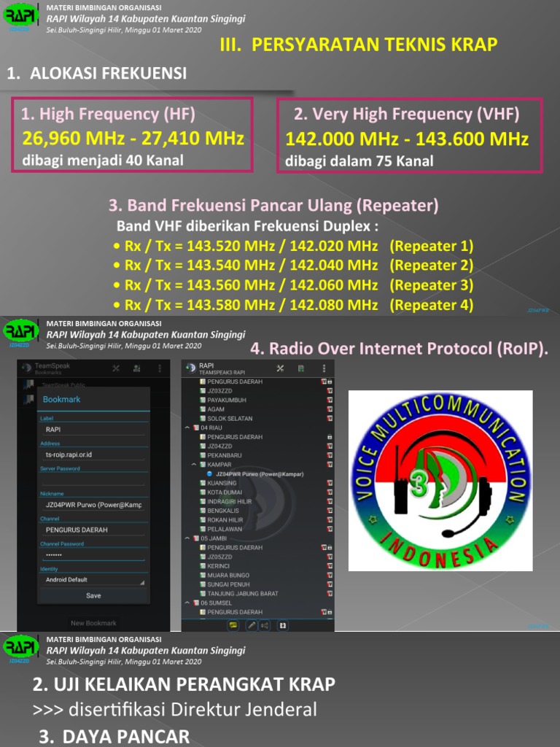Click the text "2. UJI KELAIKAN PERANGKAT KRAP"
Viewport: 560px width, 747px height.
pyautogui.click(x=184, y=684)
